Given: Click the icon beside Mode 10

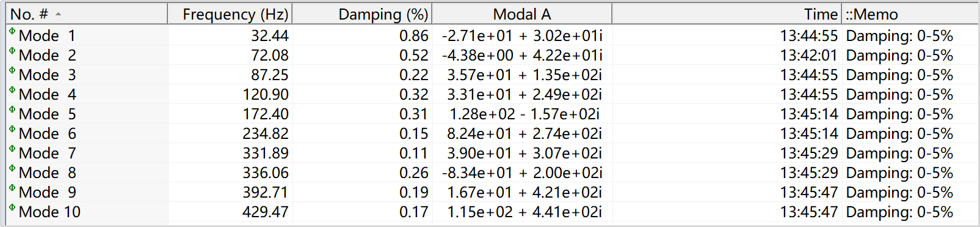Looking at the screenshot, I should [x=12, y=207].
